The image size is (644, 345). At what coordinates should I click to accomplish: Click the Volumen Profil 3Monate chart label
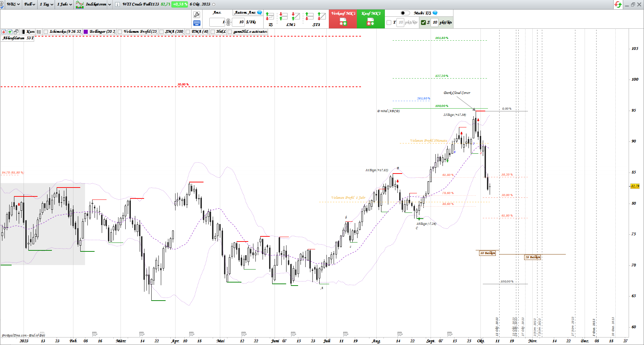pos(429,141)
